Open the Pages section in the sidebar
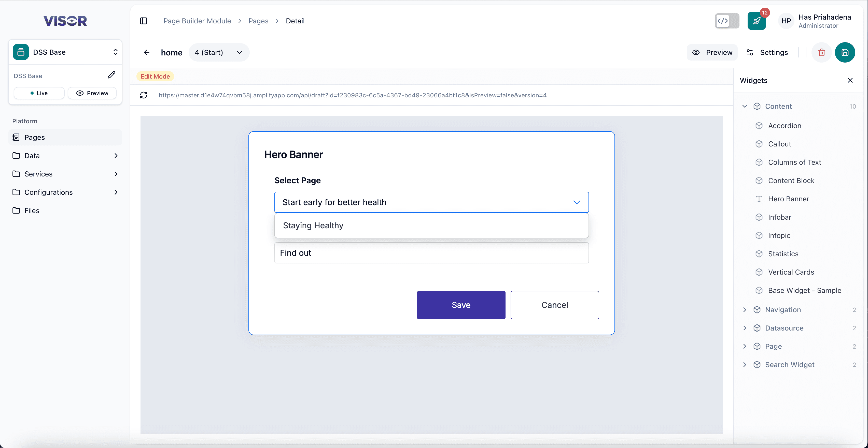This screenshot has width=868, height=448. coord(35,137)
